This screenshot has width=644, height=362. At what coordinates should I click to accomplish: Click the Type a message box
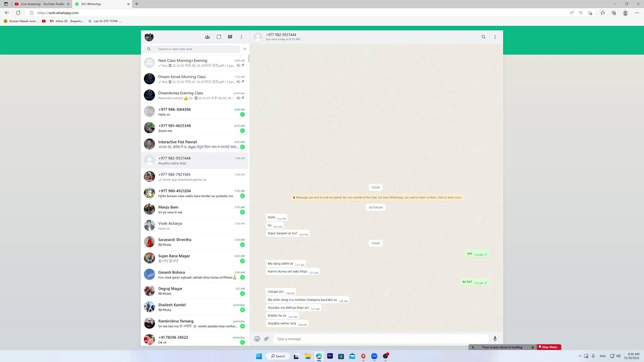point(381,339)
